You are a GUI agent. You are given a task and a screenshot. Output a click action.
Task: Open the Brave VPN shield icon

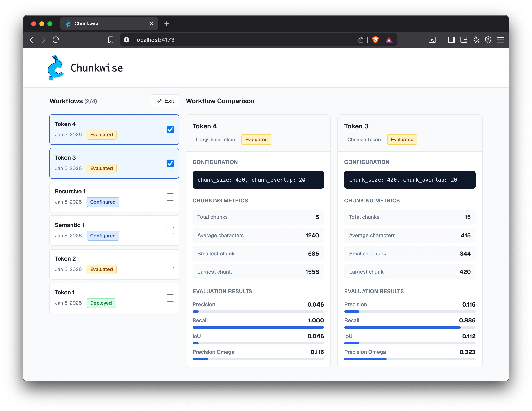point(488,40)
